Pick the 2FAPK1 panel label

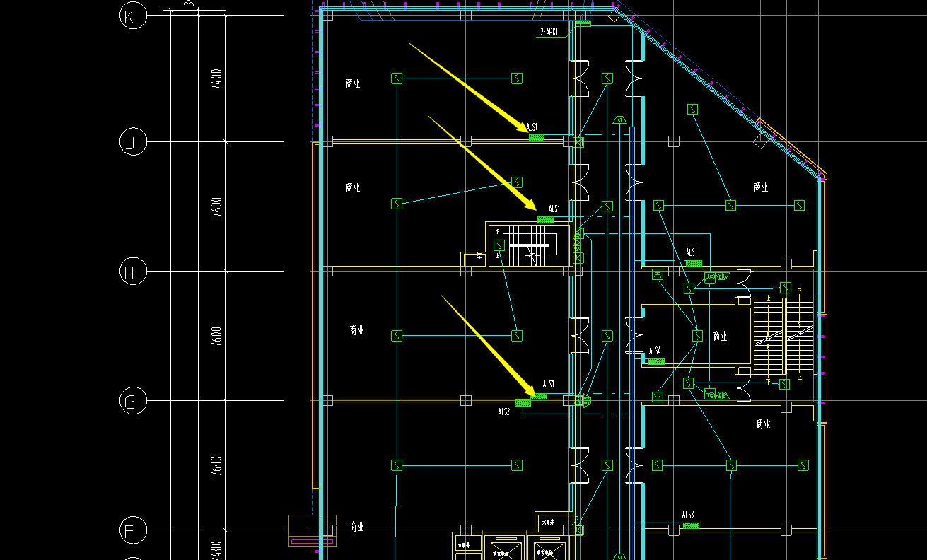tap(549, 33)
